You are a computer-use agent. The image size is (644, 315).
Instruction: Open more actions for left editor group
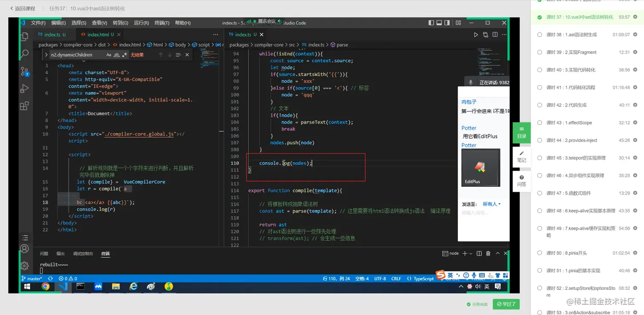click(216, 35)
